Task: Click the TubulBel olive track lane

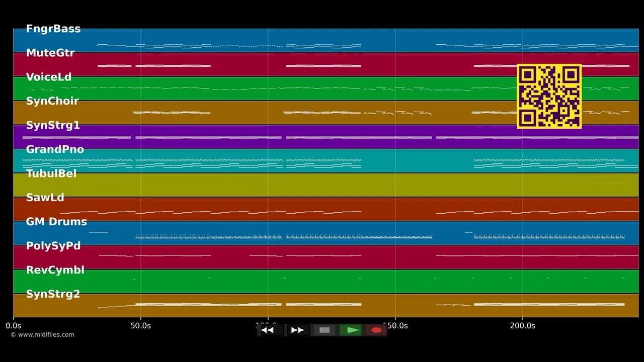Action: pos(326,185)
